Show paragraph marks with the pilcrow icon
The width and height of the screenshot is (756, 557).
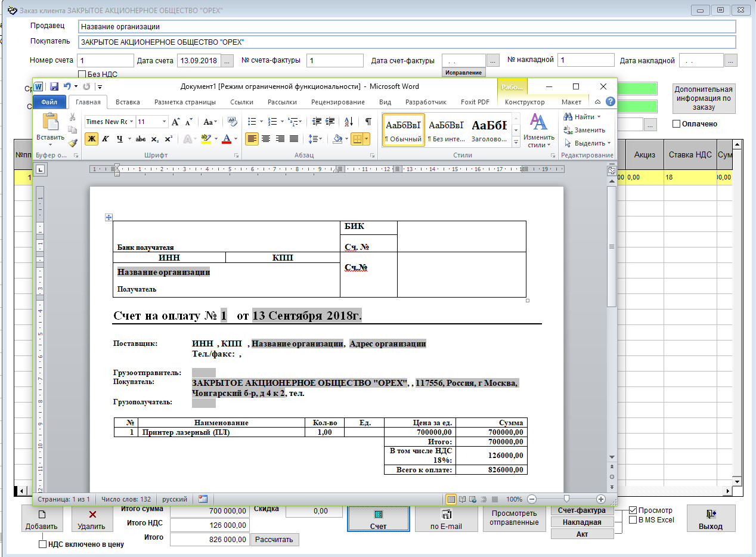368,122
